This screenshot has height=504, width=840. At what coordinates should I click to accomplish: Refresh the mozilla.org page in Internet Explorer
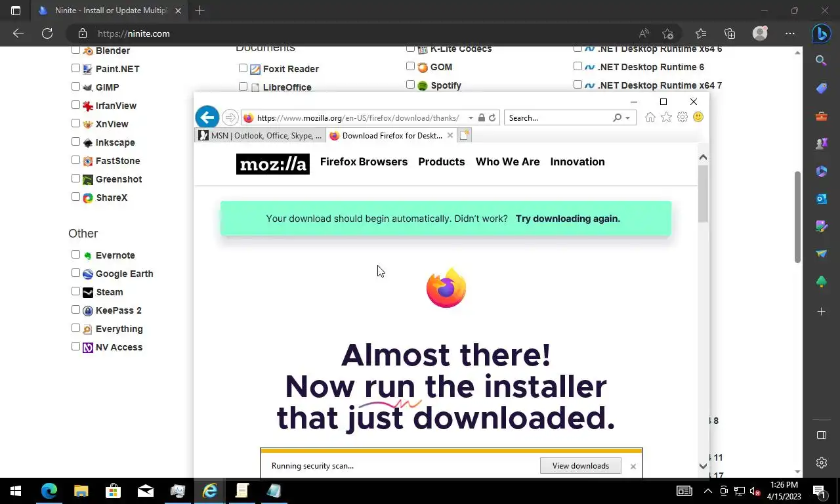pyautogui.click(x=492, y=118)
